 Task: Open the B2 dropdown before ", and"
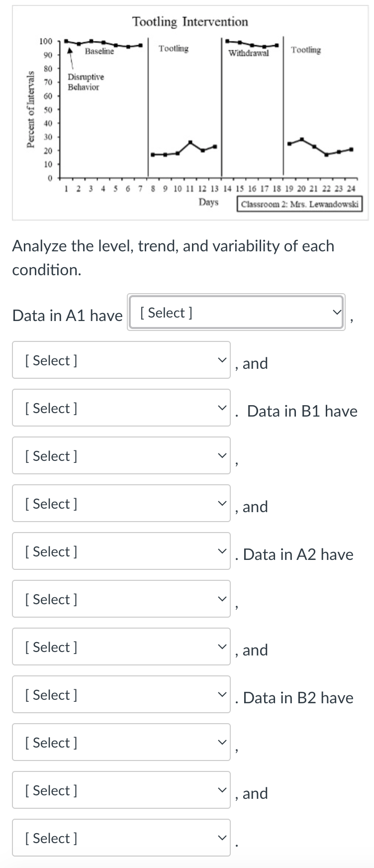pos(121,790)
